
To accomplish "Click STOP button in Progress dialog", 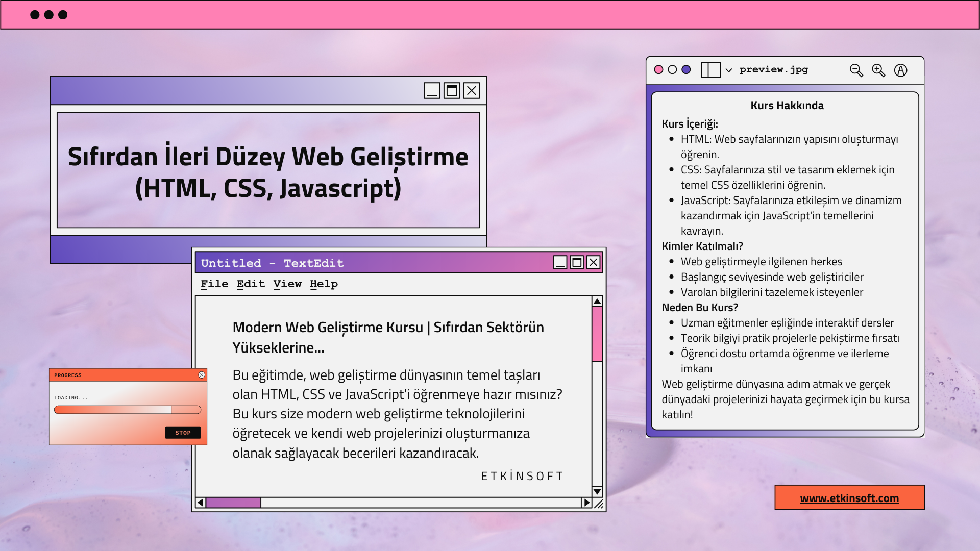I will click(183, 433).
